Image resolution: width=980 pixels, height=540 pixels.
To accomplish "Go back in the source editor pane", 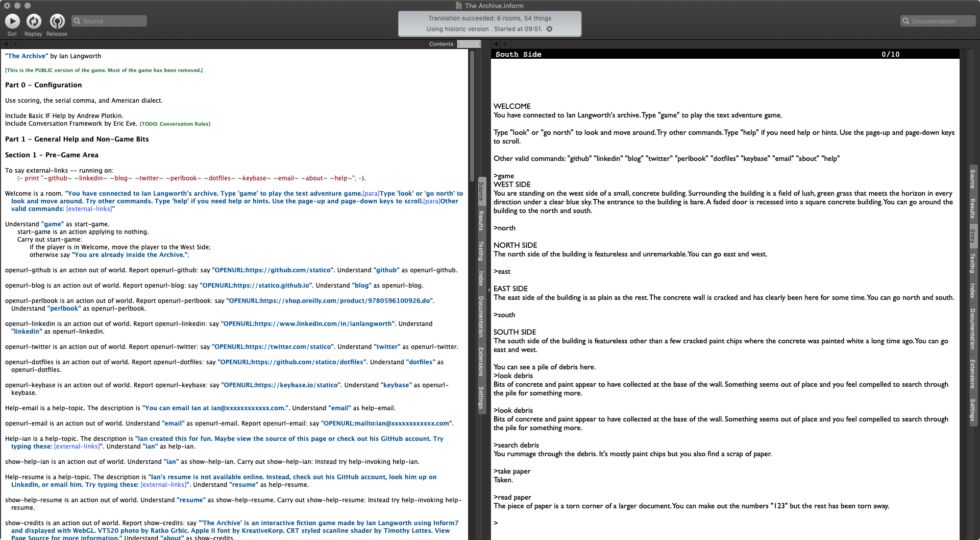I will coord(6,44).
